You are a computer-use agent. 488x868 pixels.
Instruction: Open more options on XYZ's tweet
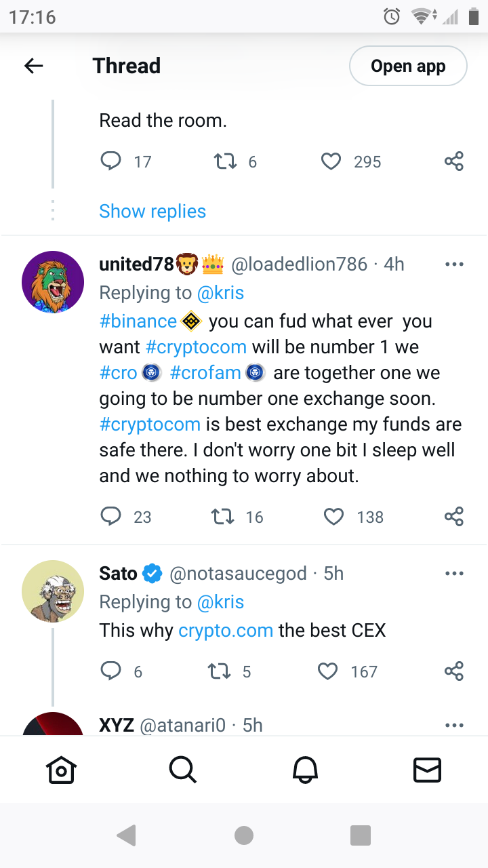454,725
